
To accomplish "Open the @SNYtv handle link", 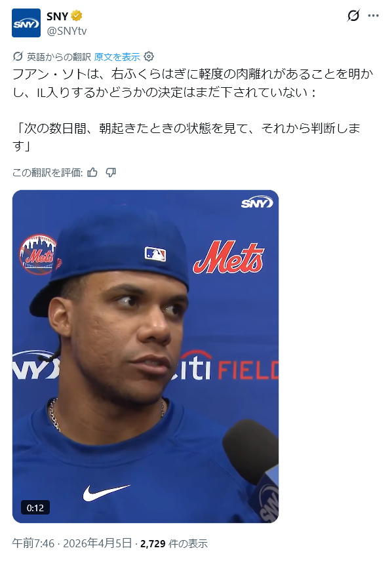I will (x=67, y=31).
